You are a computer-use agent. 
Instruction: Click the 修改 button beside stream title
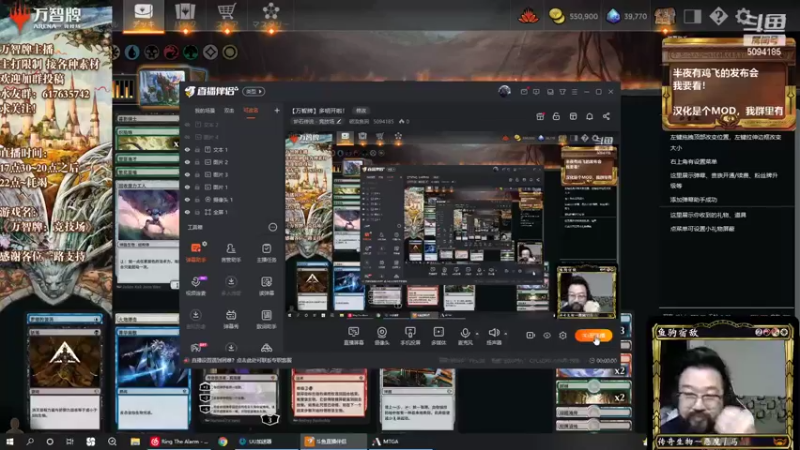pos(361,111)
